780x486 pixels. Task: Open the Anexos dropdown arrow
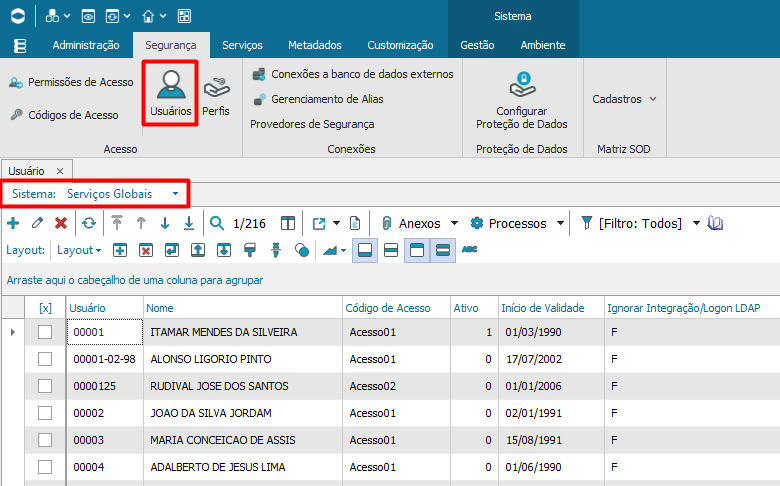(454, 223)
